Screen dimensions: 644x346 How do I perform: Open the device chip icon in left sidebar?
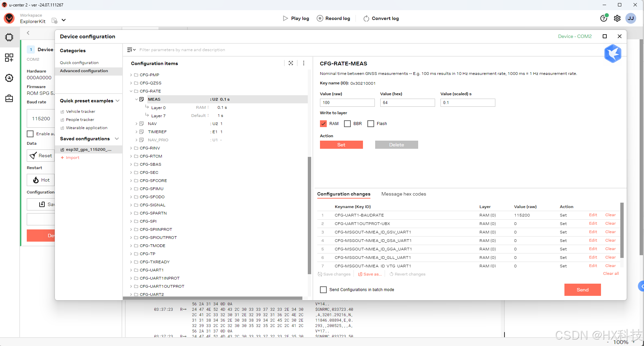(9, 37)
